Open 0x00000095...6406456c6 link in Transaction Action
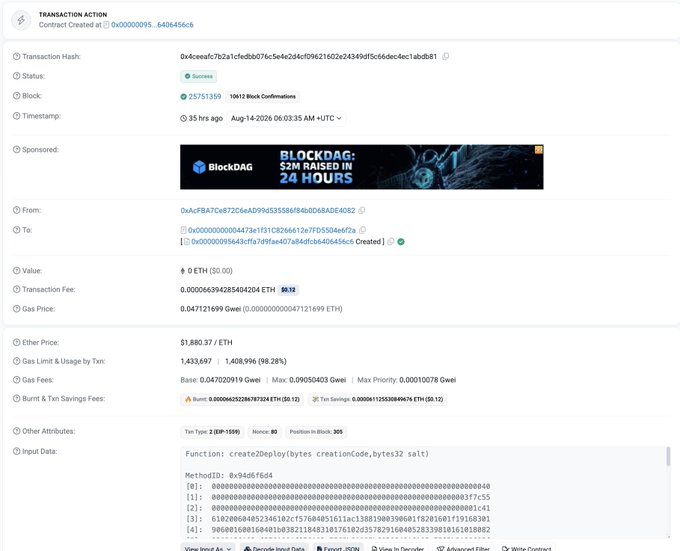 click(152, 25)
